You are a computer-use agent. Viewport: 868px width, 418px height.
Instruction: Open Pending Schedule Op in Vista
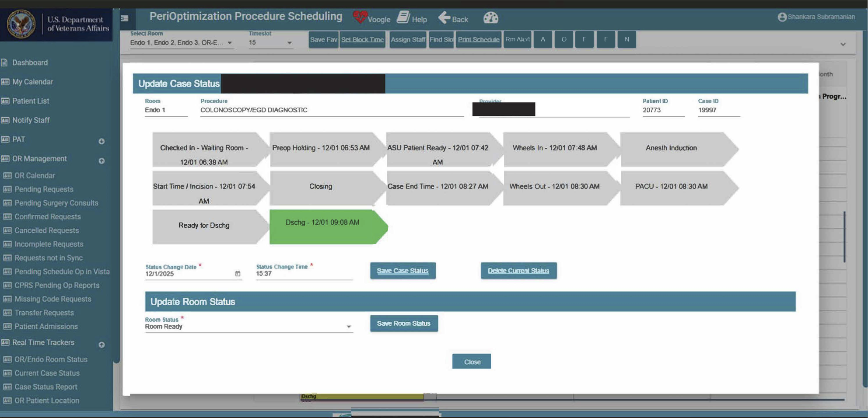[62, 272]
